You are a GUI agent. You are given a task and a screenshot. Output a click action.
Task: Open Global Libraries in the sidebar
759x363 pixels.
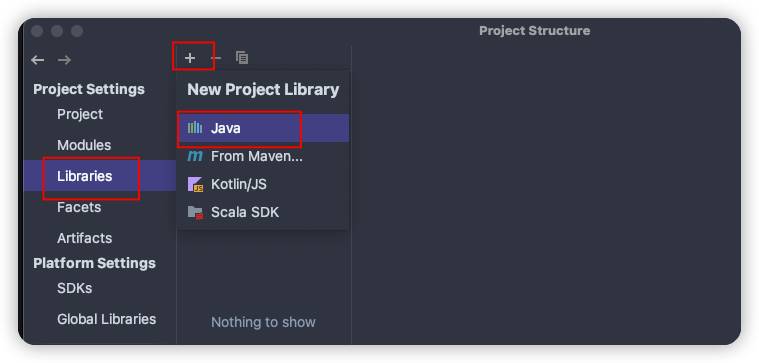[x=106, y=319]
